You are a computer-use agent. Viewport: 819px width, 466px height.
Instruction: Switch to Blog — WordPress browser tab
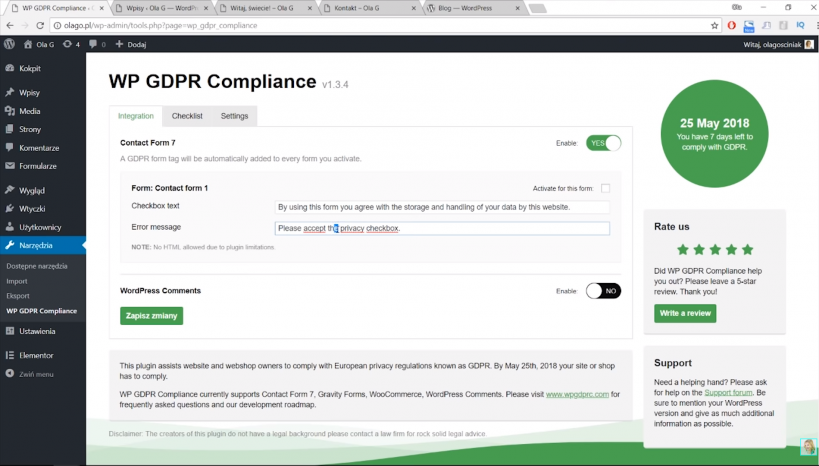(x=474, y=8)
